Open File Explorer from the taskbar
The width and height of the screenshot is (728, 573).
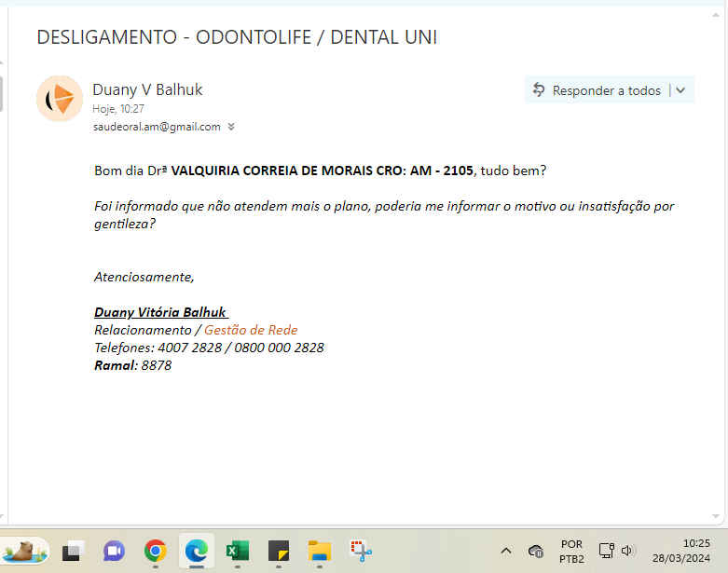[320, 551]
